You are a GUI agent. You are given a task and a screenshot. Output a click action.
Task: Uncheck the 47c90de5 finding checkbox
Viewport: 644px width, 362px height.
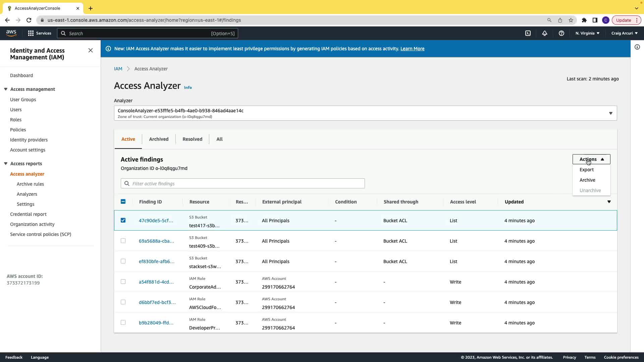tap(123, 220)
